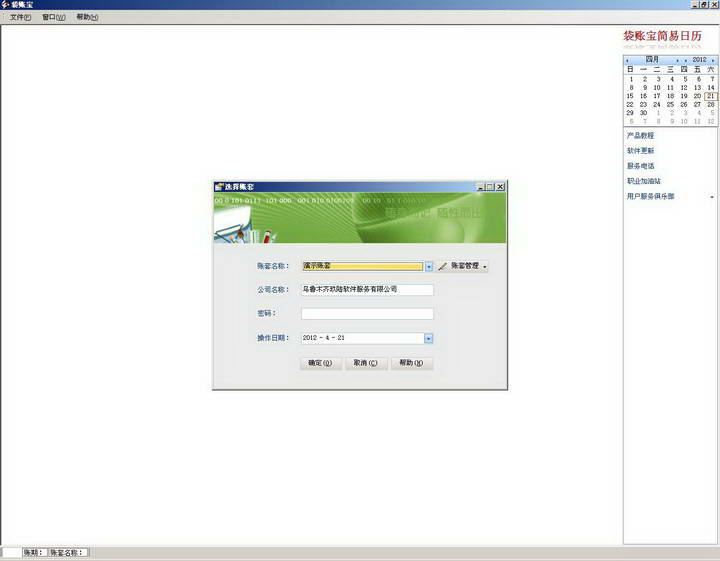Open the 文件 (File) menu
Viewport: 720px width, 561px height.
point(20,17)
